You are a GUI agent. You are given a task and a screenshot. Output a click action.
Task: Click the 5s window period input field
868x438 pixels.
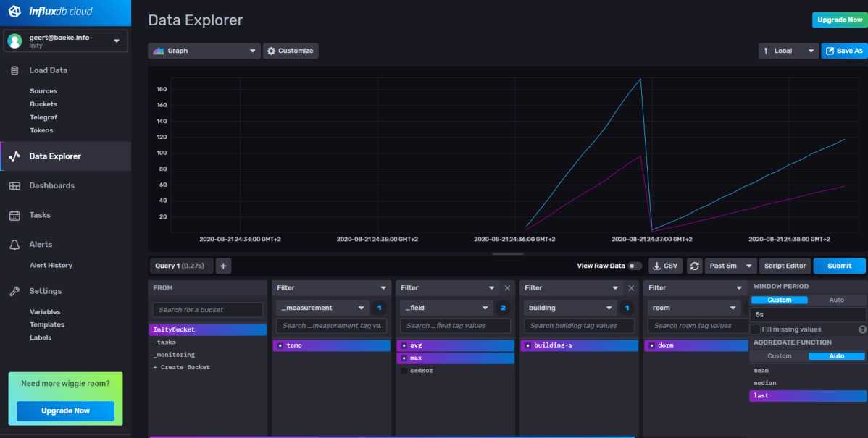coord(807,313)
